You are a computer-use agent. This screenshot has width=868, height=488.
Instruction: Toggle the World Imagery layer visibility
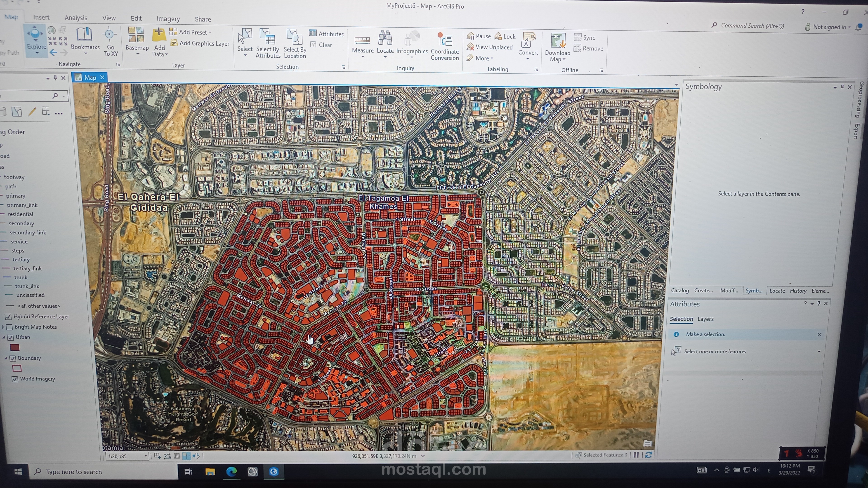pyautogui.click(x=15, y=379)
